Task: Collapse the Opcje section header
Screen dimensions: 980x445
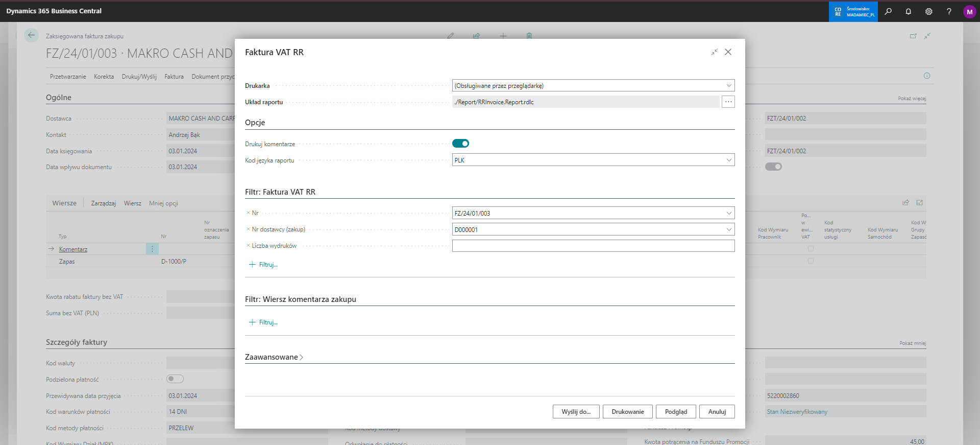Action: point(255,123)
